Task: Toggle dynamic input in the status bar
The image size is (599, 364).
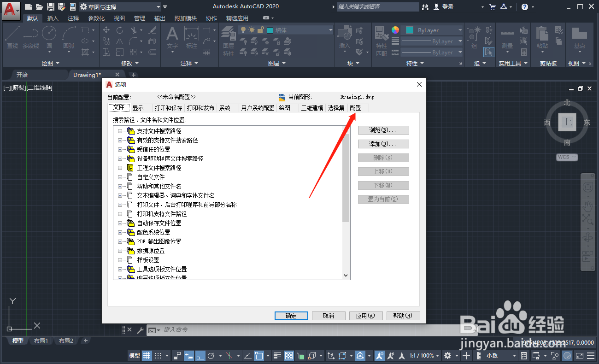Action: click(188, 356)
